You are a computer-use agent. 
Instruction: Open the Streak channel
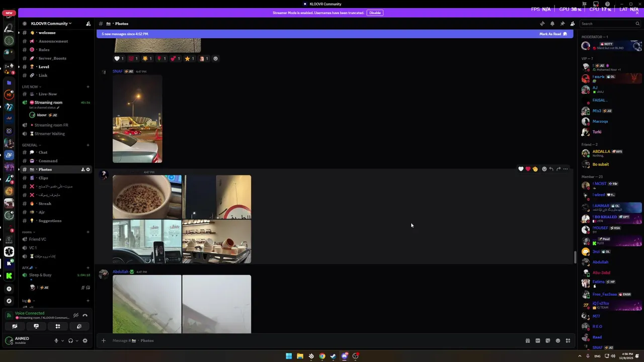click(x=45, y=204)
